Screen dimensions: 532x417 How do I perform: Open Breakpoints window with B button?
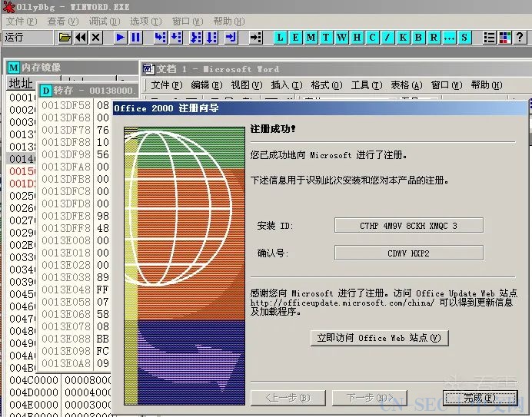pos(418,38)
